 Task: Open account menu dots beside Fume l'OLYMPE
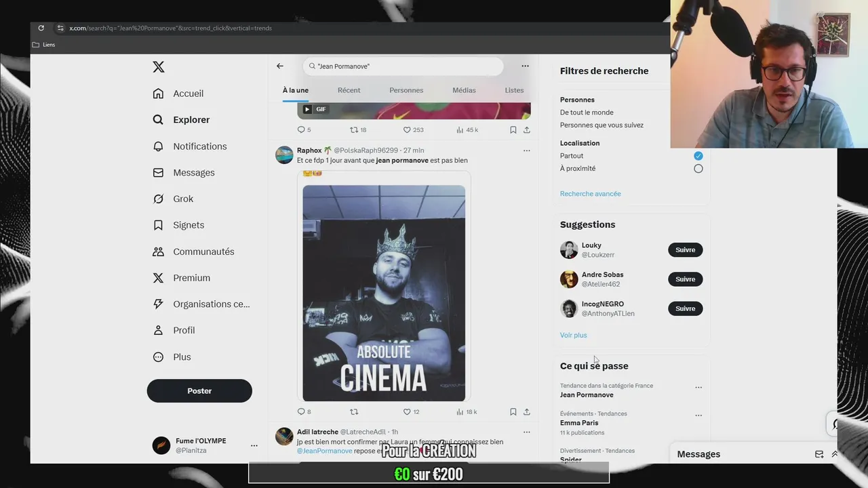tap(254, 445)
